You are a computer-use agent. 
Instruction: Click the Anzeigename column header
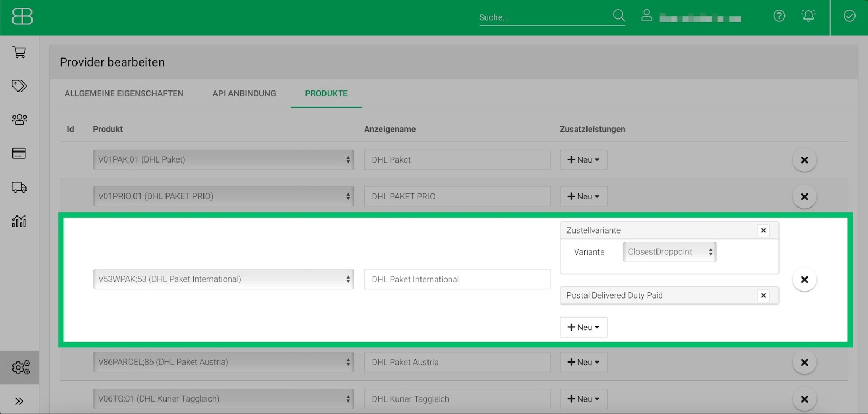coord(390,129)
